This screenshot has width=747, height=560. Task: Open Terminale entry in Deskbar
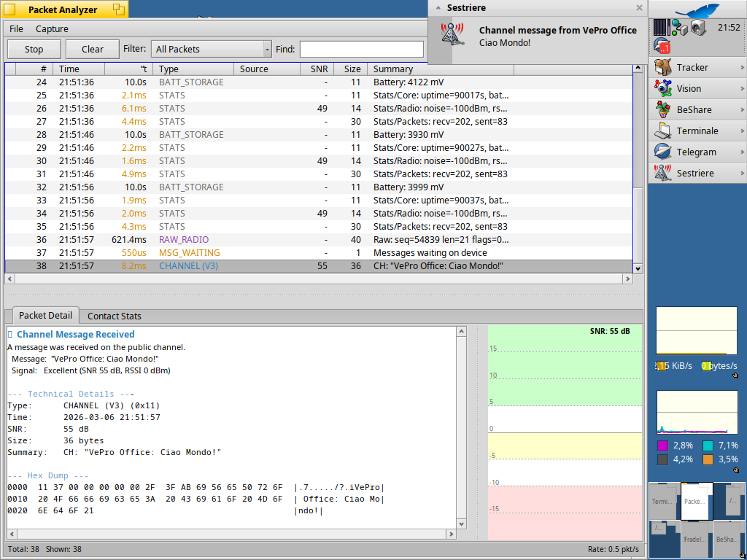click(x=697, y=131)
